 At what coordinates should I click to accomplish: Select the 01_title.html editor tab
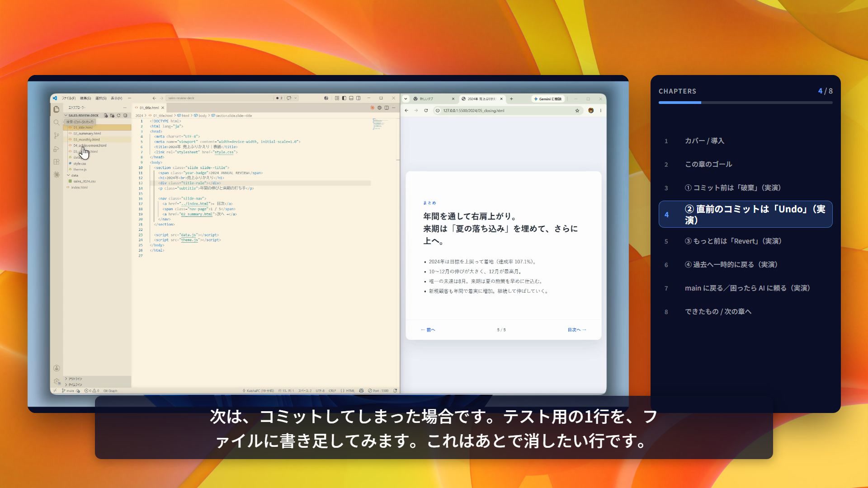point(149,108)
